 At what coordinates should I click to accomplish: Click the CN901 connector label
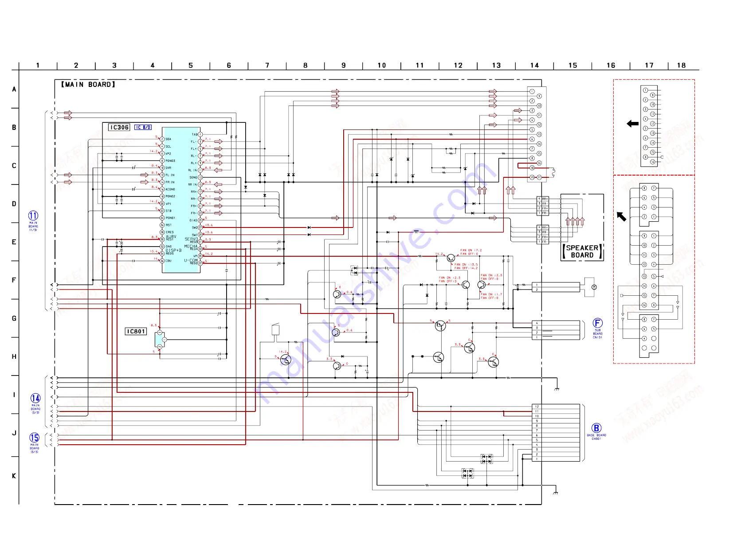point(596,439)
